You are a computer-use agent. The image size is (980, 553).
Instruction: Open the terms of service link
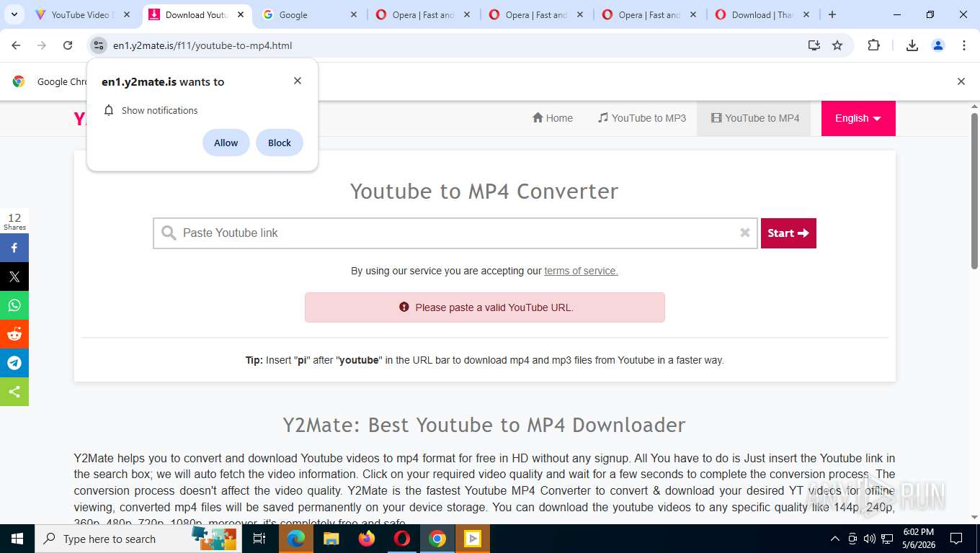click(x=581, y=271)
